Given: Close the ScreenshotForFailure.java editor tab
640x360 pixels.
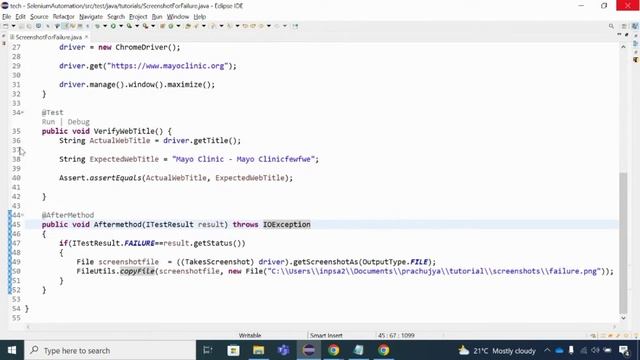Looking at the screenshot, I should click(x=86, y=37).
